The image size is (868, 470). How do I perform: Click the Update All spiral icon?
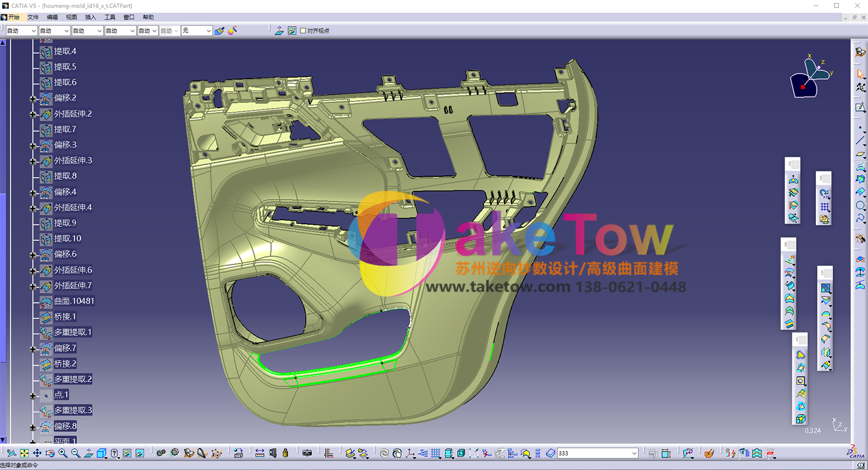click(x=384, y=453)
